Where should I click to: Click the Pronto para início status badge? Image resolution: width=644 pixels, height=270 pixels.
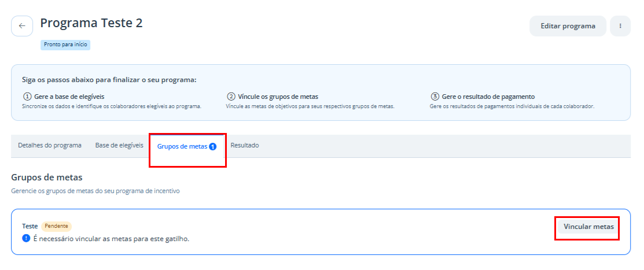click(x=65, y=45)
